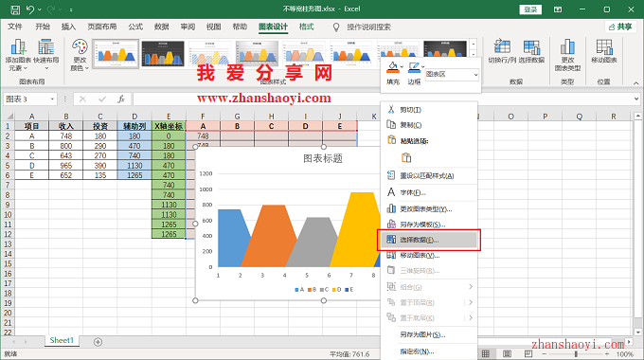Click the 100% zoom level
The width and height of the screenshot is (644, 360).
[625, 353]
